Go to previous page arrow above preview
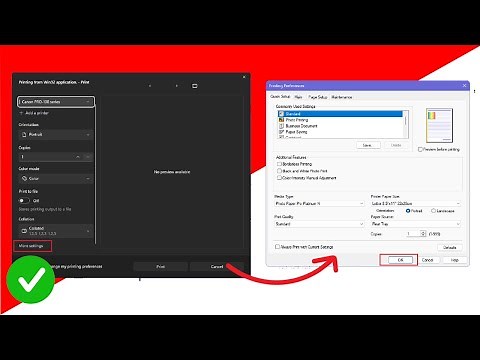The width and height of the screenshot is (480, 360). click(150, 86)
